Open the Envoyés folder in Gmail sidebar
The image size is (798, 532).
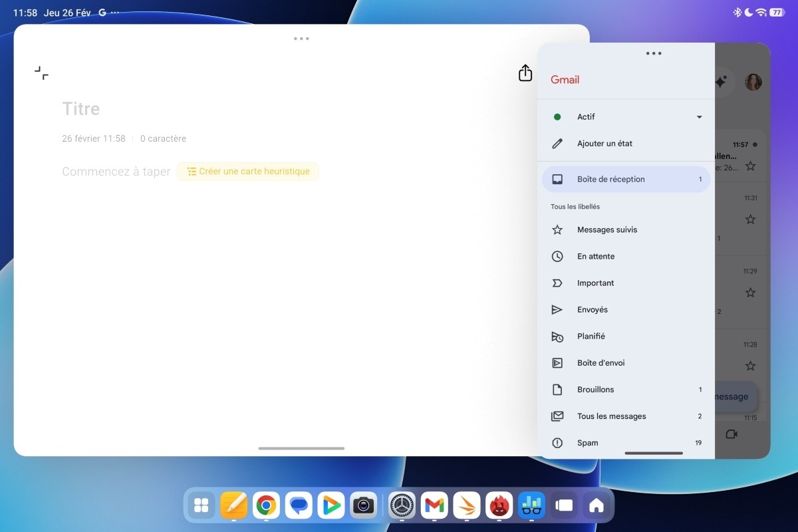click(x=591, y=309)
